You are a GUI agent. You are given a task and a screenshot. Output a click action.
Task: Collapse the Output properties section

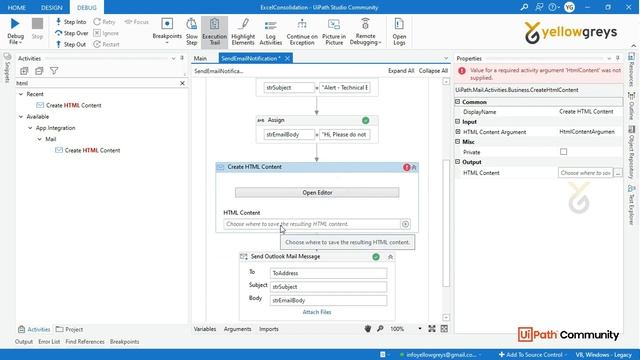coord(458,162)
